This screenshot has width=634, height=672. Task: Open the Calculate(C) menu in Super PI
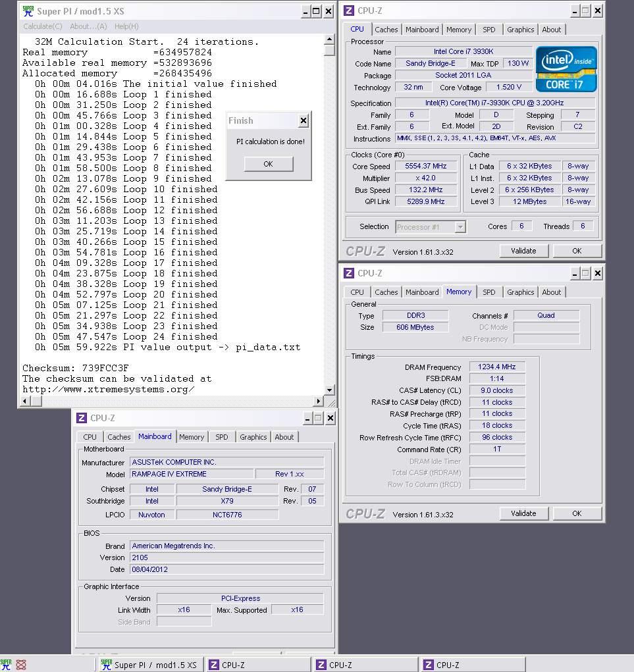43,26
